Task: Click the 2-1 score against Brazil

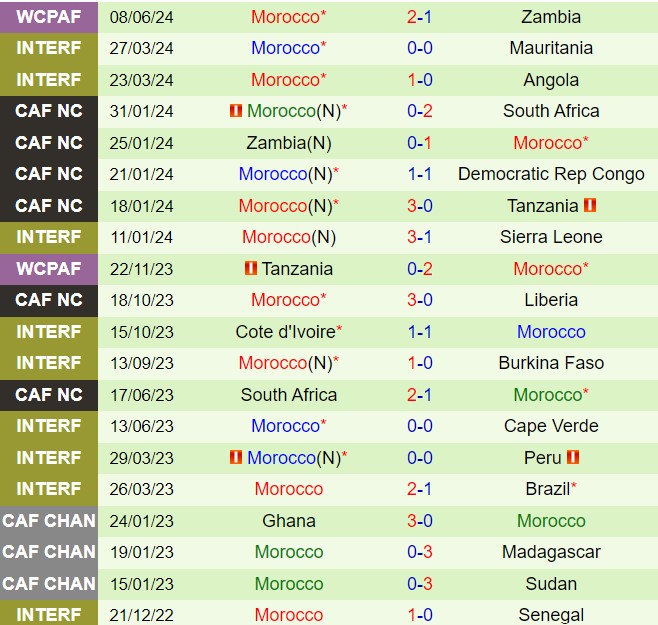Action: click(419, 489)
